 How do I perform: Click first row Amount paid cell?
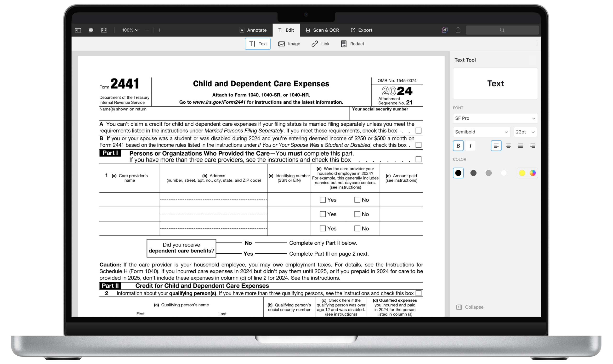[401, 200]
